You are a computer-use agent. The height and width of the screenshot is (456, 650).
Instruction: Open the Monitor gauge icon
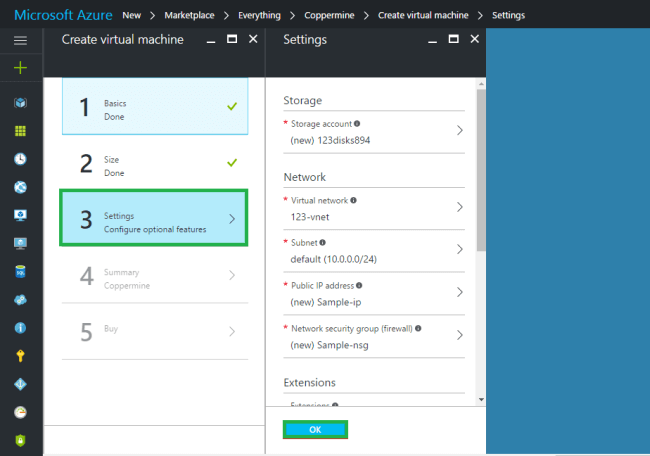pos(20,412)
